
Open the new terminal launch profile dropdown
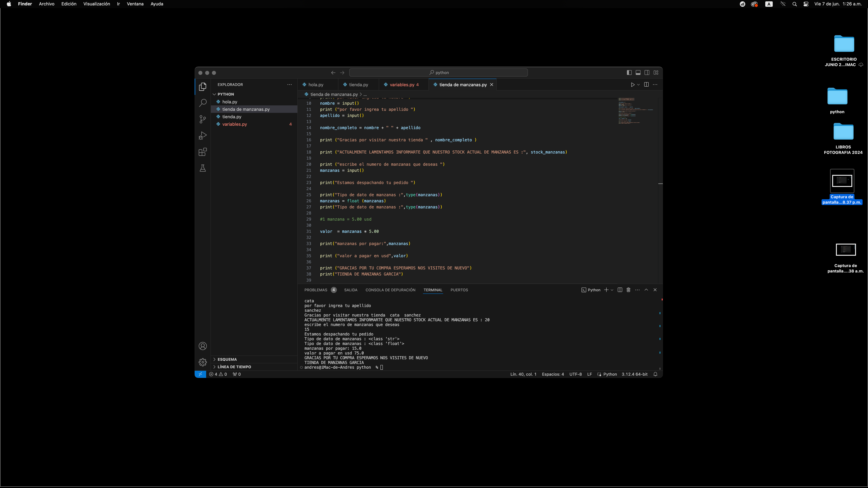612,290
